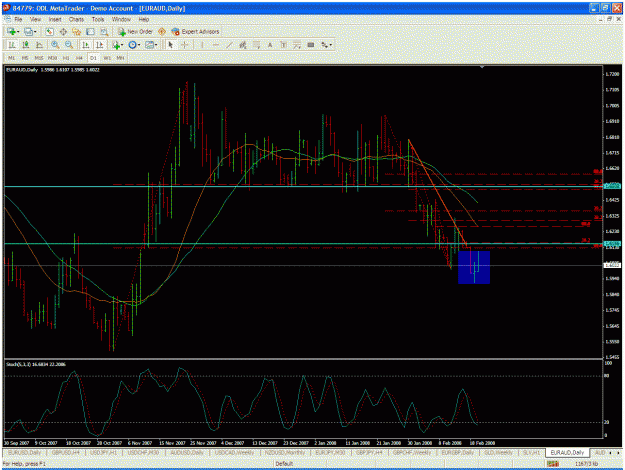Switch to the EURUSD,Daily chart tab
This screenshot has height=470, width=625.
point(25,453)
